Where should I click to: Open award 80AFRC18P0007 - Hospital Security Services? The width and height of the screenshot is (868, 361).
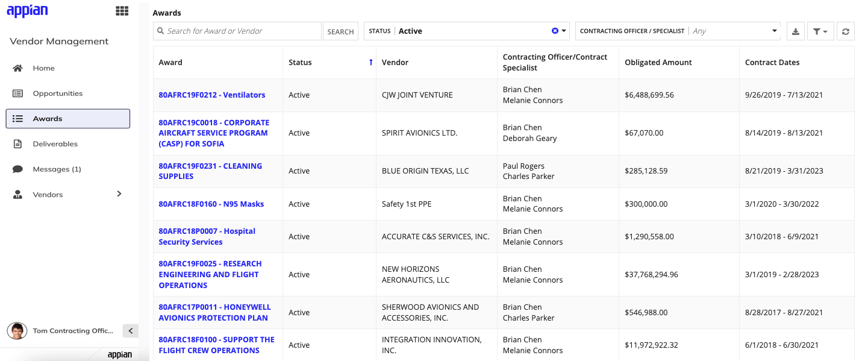tap(207, 237)
